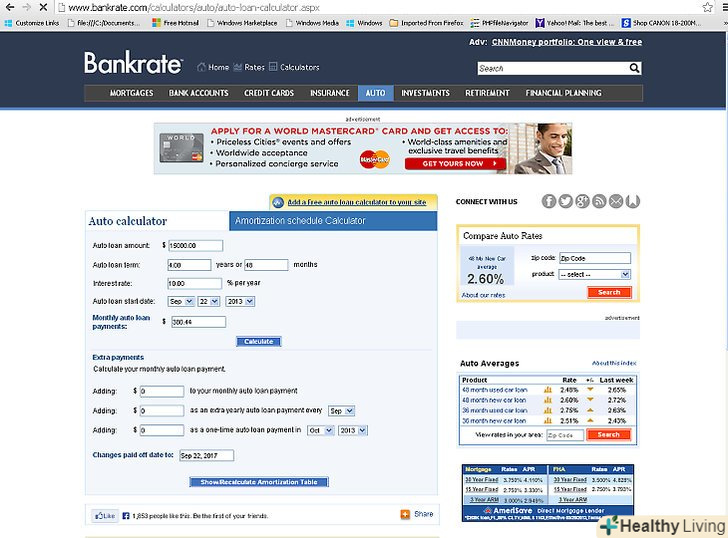Open the browser menu icon
The height and width of the screenshot is (538, 728).
point(723,7)
